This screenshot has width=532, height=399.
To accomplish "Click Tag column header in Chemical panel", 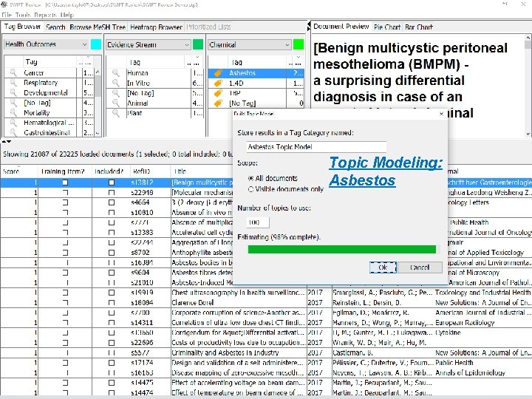I will click(256, 62).
